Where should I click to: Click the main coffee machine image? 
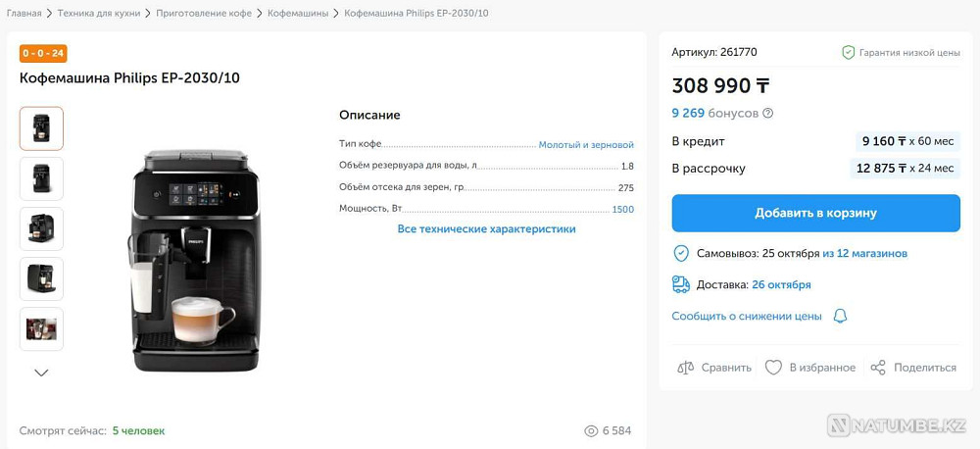coord(195,261)
